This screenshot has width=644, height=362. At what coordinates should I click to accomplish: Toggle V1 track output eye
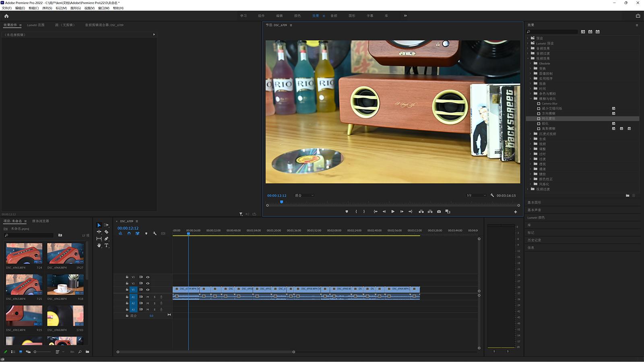pos(148,290)
